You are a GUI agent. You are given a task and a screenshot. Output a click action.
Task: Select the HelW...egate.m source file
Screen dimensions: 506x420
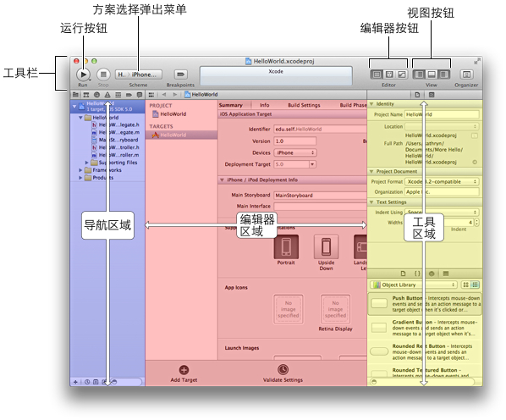(x=116, y=132)
